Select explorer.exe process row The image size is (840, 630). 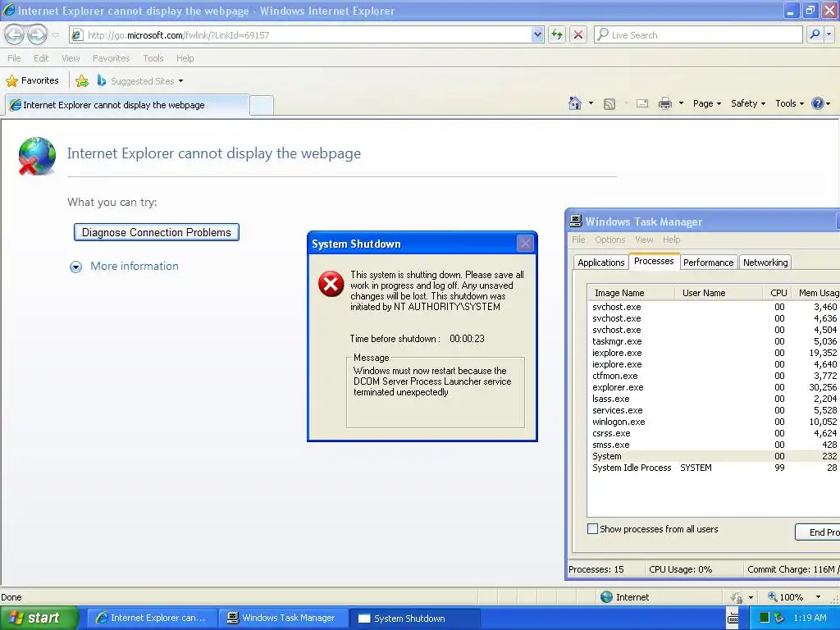click(x=714, y=387)
